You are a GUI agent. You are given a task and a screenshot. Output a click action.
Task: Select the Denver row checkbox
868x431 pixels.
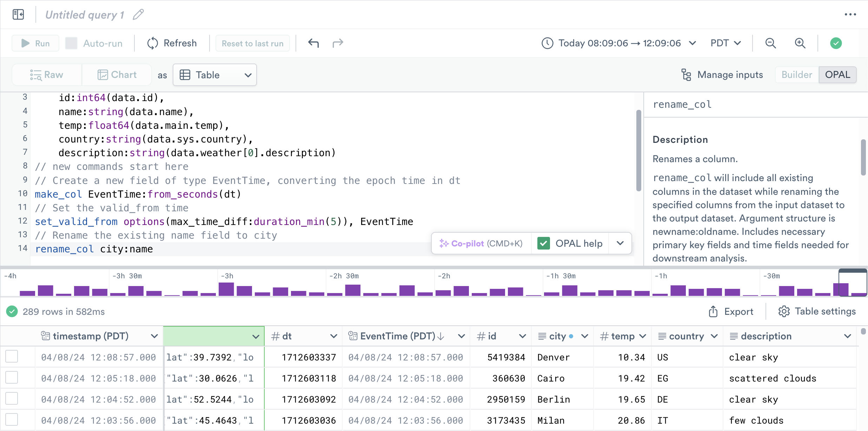12,357
